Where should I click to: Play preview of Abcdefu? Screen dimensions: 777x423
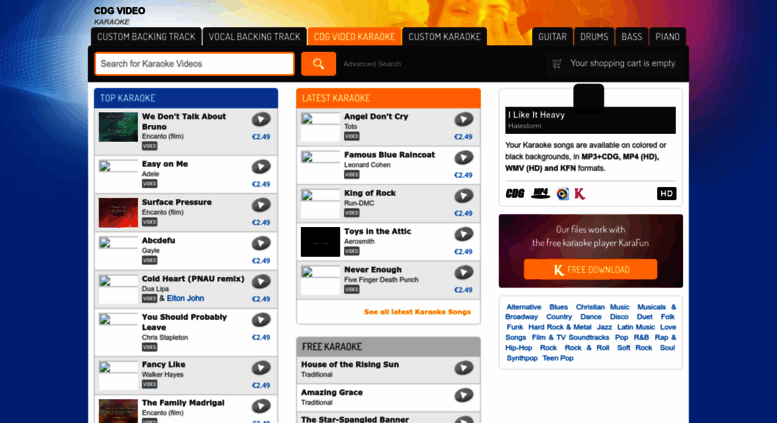tap(261, 243)
